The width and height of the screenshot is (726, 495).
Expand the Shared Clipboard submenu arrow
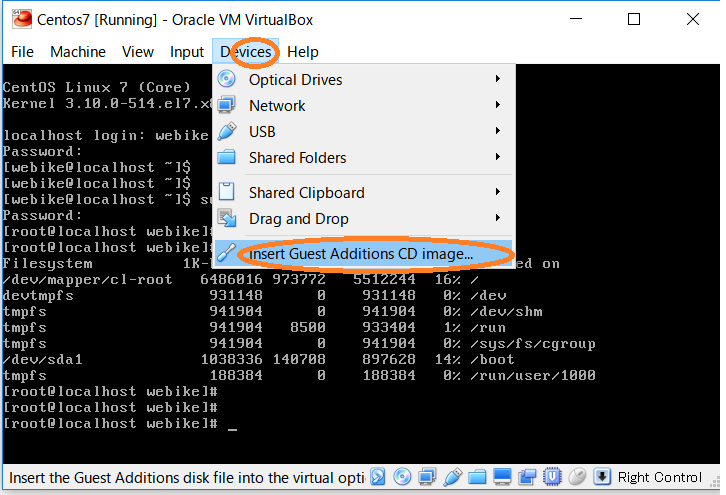[498, 192]
